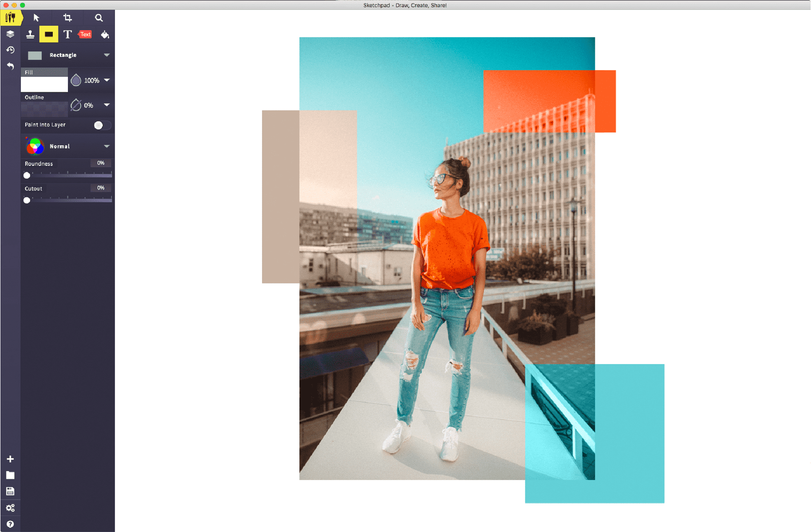Open a file via folder icon
Viewport: 811px width, 532px height.
coord(10,475)
